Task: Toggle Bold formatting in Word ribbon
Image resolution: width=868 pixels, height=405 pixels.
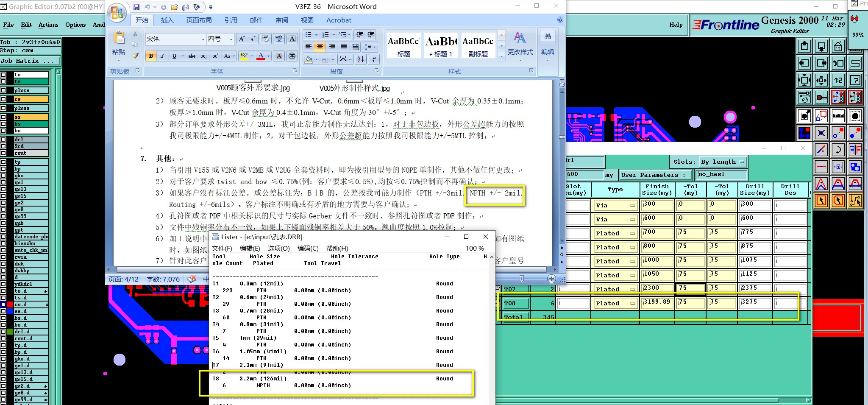Action: [151, 56]
